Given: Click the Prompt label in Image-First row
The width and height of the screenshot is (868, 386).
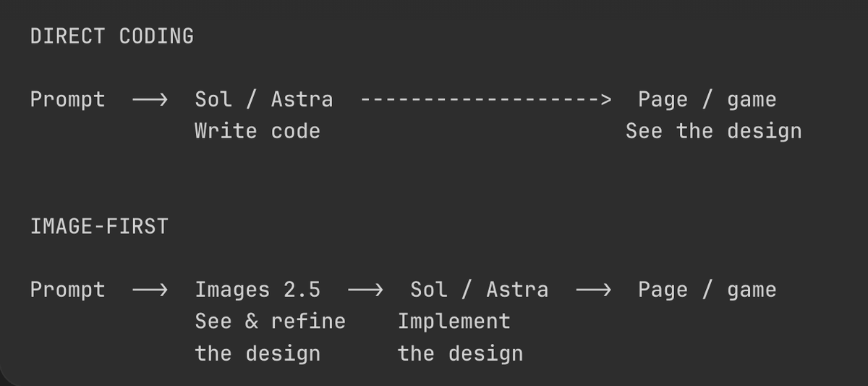Looking at the screenshot, I should coord(68,290).
